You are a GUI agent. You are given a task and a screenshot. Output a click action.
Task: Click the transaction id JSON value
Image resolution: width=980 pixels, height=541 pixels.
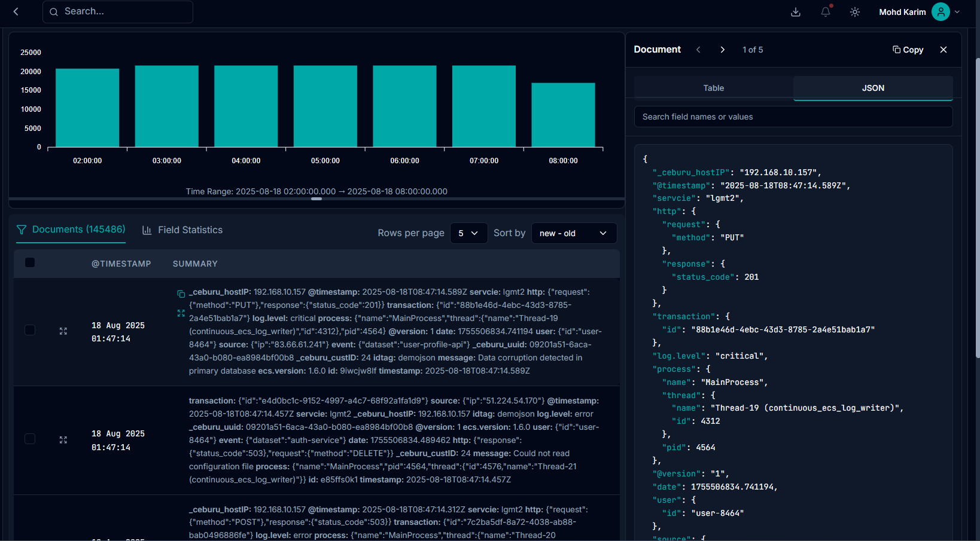coord(783,329)
